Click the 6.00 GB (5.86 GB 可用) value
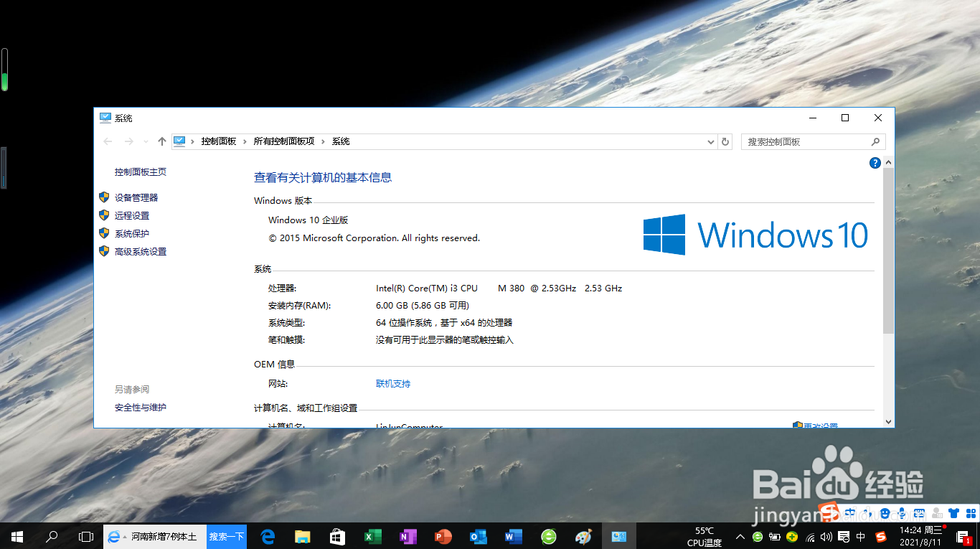 tap(422, 306)
